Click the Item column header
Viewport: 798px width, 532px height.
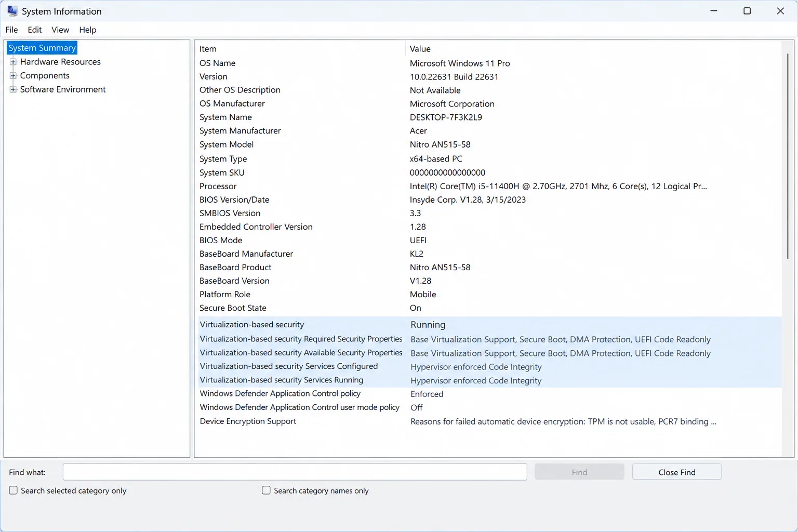(x=301, y=49)
